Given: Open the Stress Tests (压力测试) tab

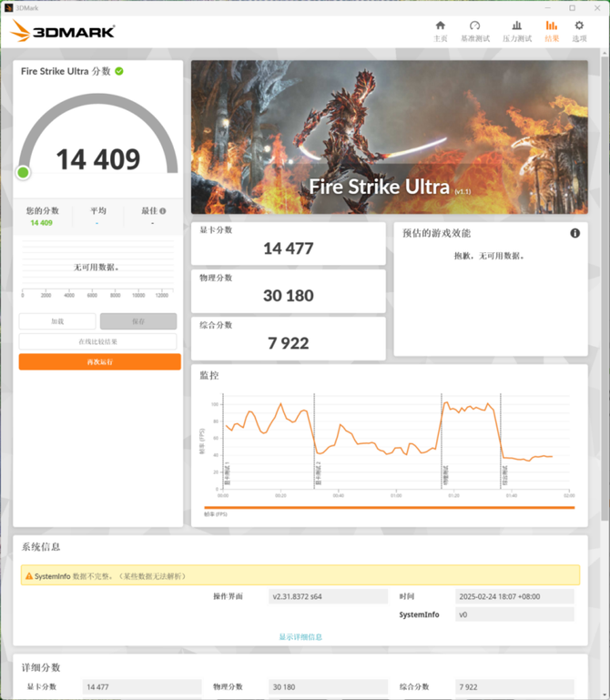Looking at the screenshot, I should 517,31.
